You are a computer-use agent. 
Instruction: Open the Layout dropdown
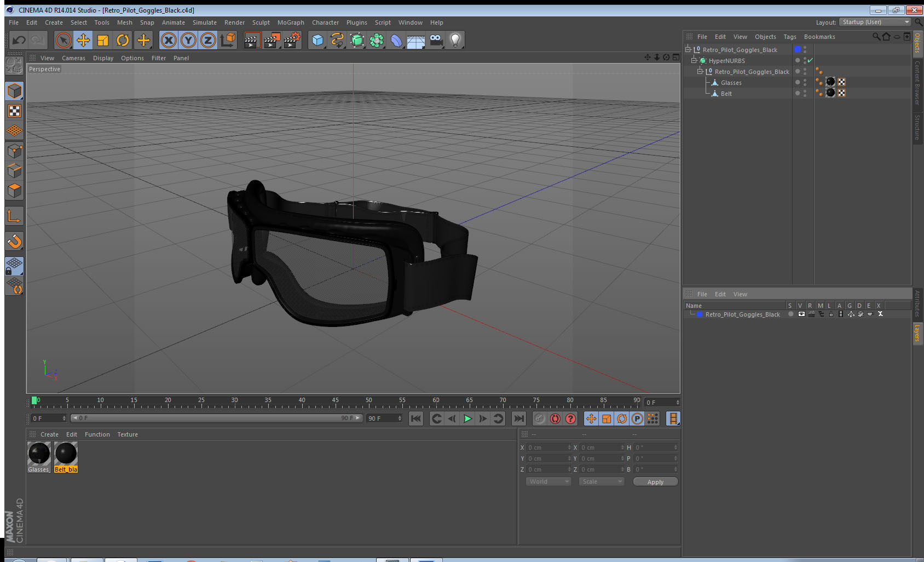pos(875,22)
